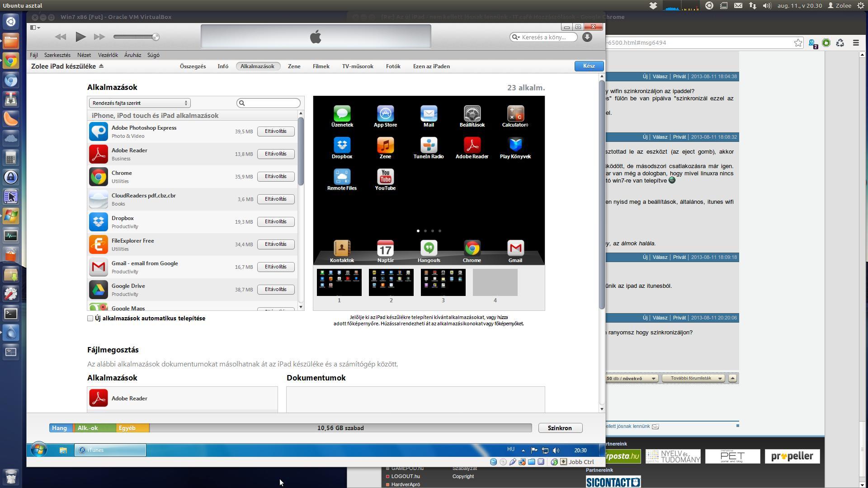The width and height of the screenshot is (868, 488).
Task: Click iTunes play button
Action: point(80,37)
